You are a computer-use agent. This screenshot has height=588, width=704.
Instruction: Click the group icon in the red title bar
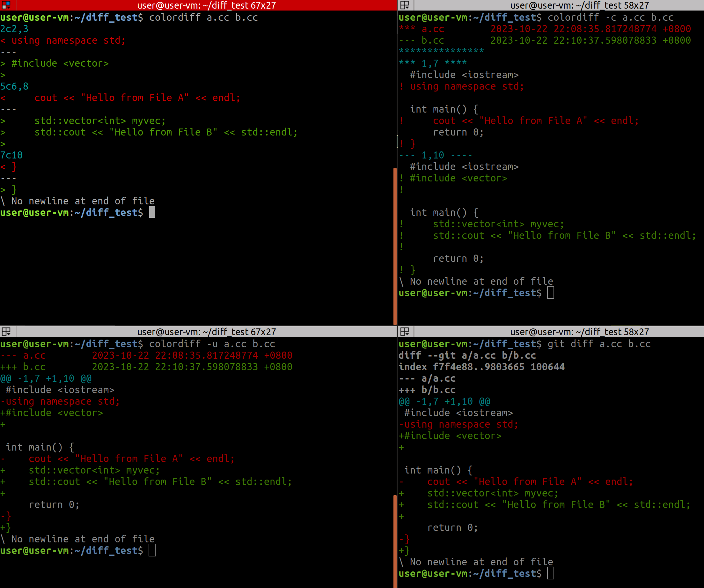click(x=6, y=5)
